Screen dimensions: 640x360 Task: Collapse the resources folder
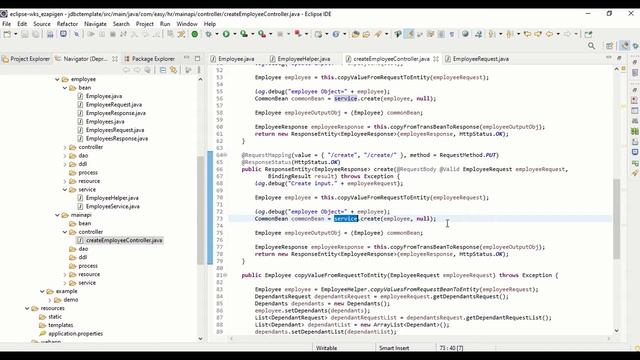27,309
